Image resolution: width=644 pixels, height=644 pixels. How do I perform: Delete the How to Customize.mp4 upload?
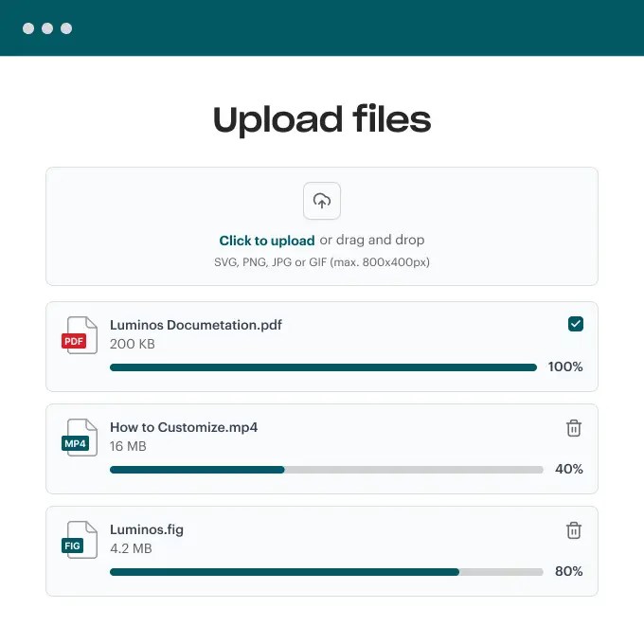(573, 428)
